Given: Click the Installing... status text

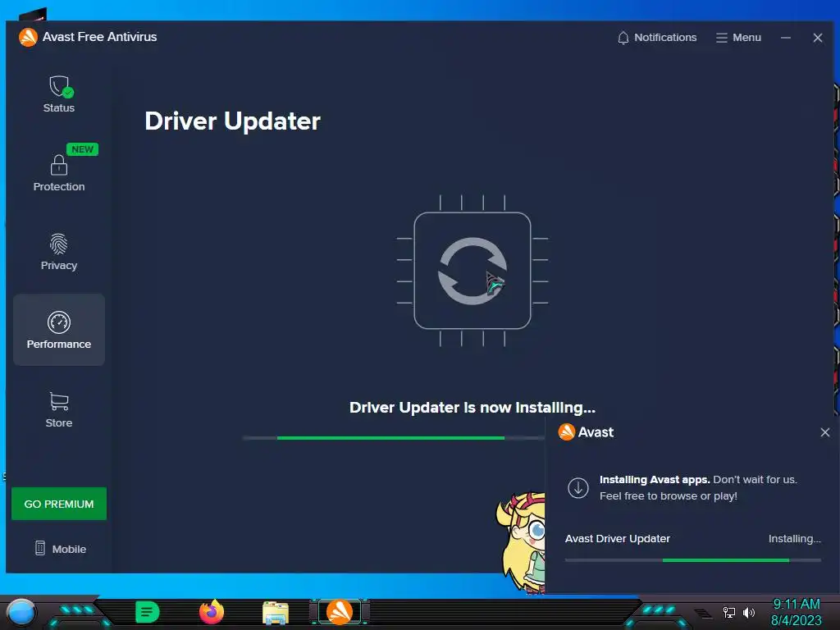Looking at the screenshot, I should click(794, 538).
